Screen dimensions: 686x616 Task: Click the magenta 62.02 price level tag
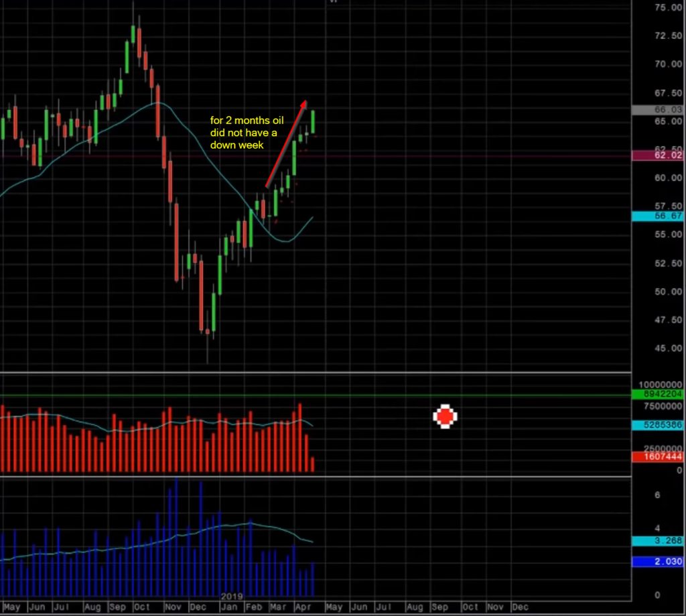tap(659, 156)
